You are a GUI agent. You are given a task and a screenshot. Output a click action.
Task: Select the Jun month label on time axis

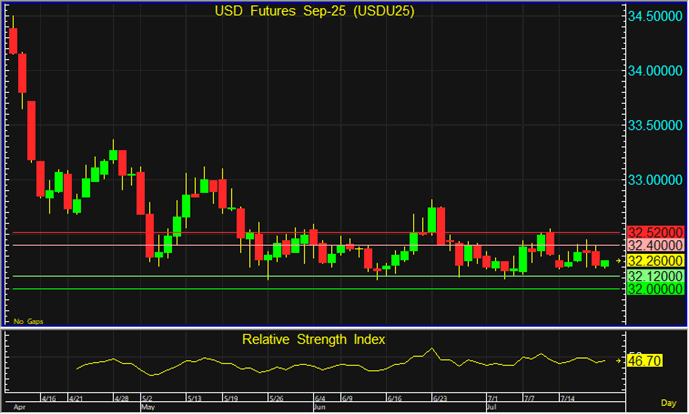tap(320, 408)
